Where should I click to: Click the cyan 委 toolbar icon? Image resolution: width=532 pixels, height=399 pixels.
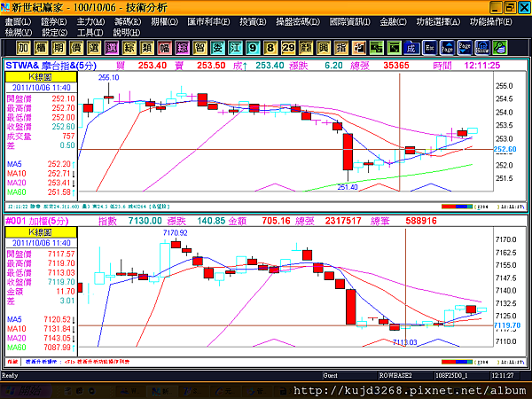coord(217,48)
